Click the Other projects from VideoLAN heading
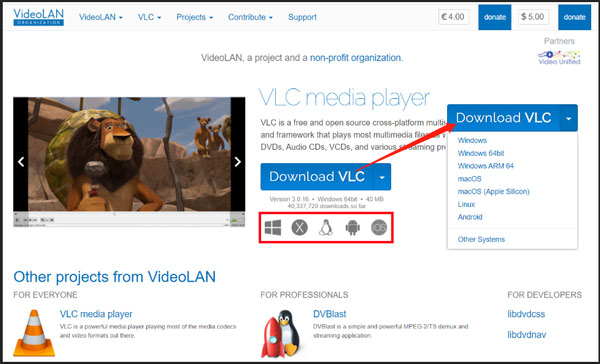The image size is (600, 364). 114,277
